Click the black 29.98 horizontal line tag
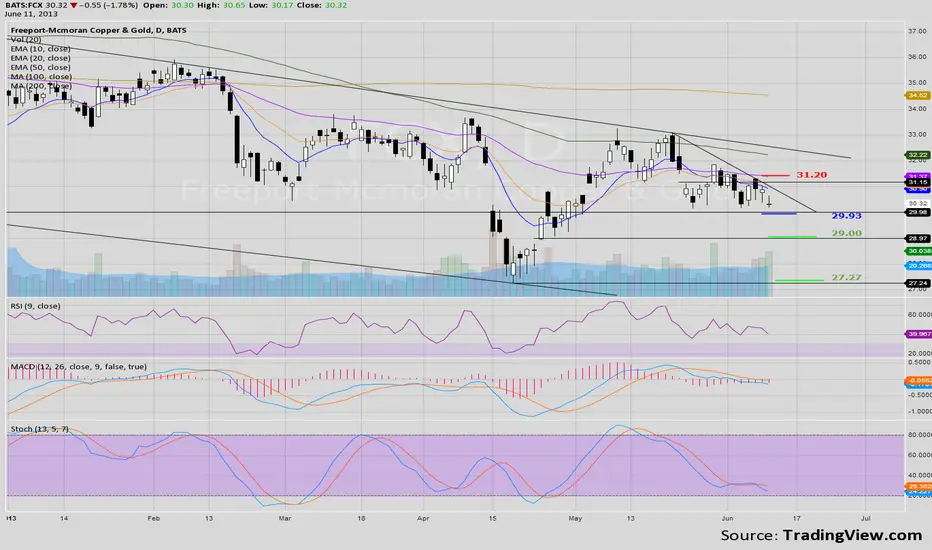Image resolution: width=932 pixels, height=550 pixels. 918,212
